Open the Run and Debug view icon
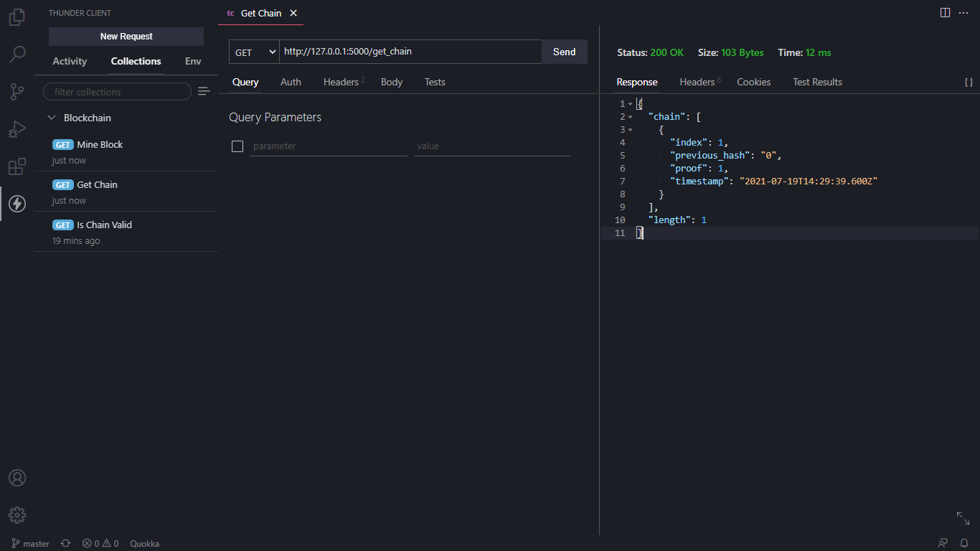980x551 pixels. click(17, 129)
